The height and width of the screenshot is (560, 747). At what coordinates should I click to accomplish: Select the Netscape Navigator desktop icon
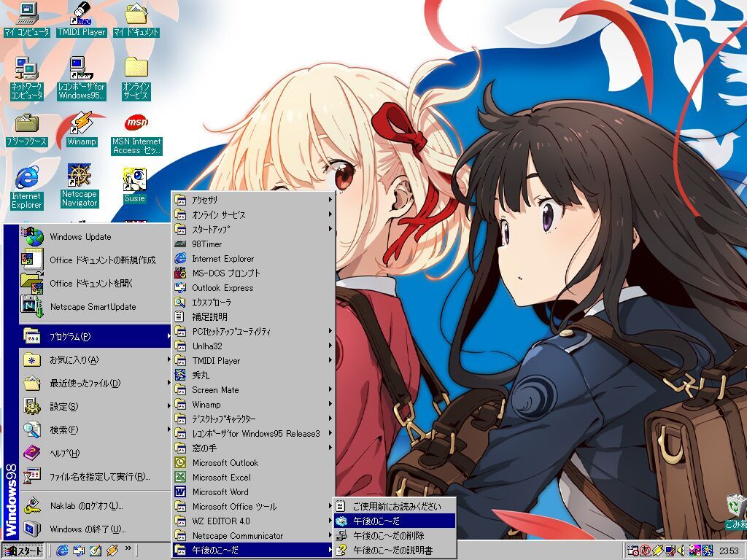(80, 186)
